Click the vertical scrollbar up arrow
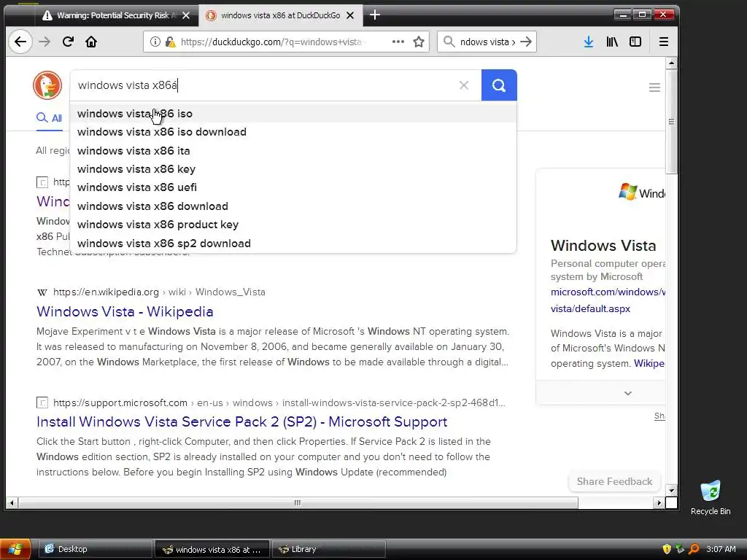Viewport: 747px width, 560px height. pyautogui.click(x=671, y=63)
